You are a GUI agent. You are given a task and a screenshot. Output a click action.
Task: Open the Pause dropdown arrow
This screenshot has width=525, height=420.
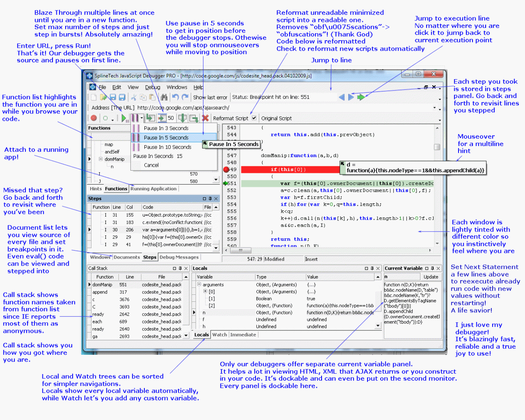tap(142, 118)
